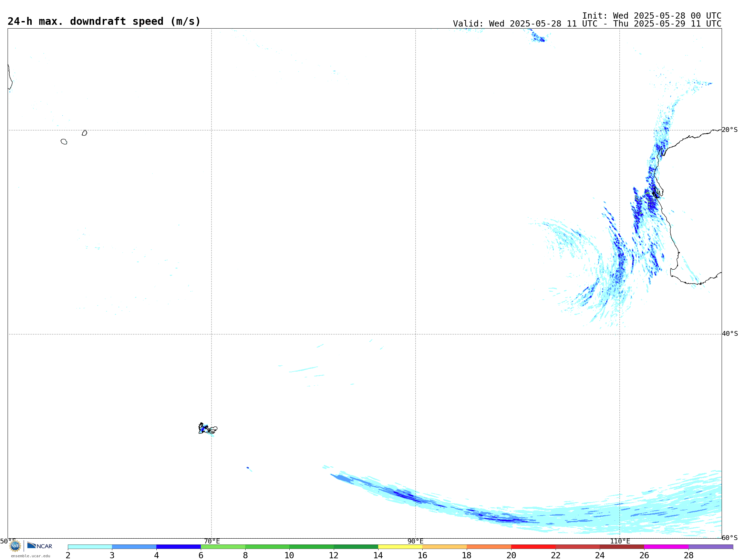Click the Valid time range text
This screenshot has height=560, width=744.
(587, 24)
